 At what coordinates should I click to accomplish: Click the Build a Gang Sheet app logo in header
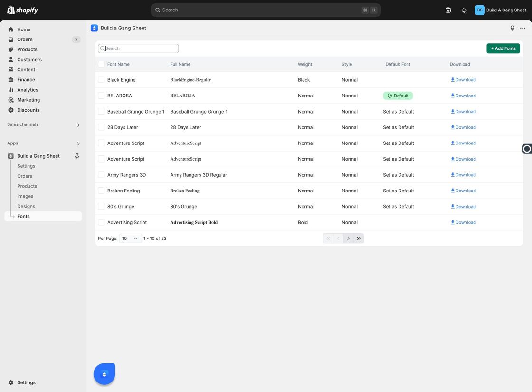coord(95,28)
